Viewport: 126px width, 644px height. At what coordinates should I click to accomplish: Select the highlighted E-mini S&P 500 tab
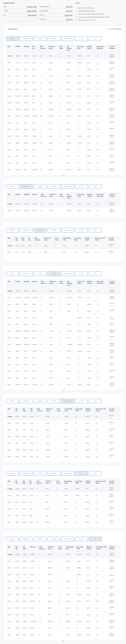[68, 401]
